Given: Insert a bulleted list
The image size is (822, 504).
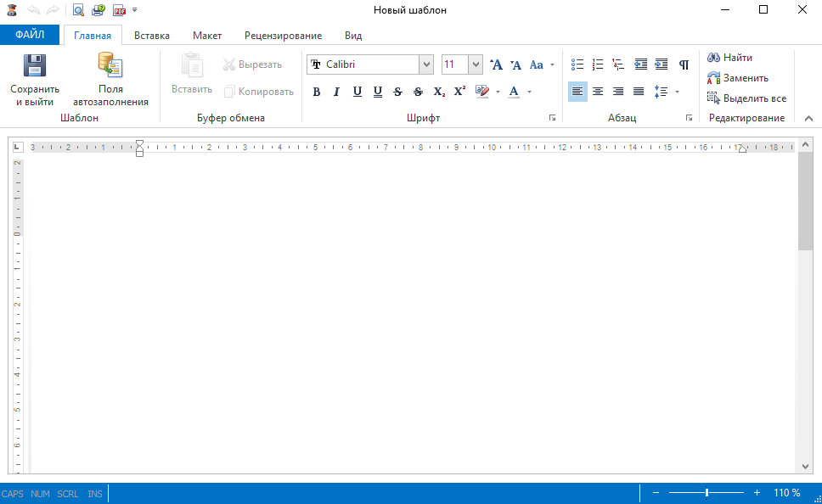Looking at the screenshot, I should point(577,64).
